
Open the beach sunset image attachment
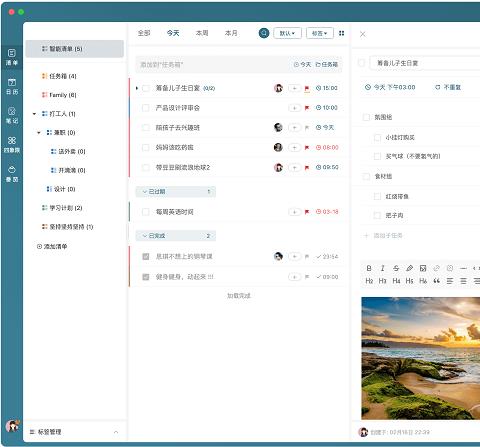tap(421, 358)
